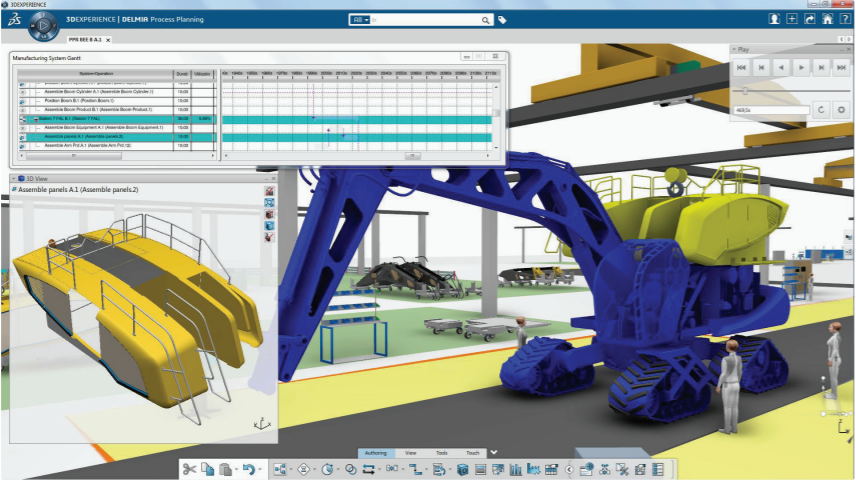Open the All search filter dropdown
The image size is (856, 482).
click(x=360, y=19)
